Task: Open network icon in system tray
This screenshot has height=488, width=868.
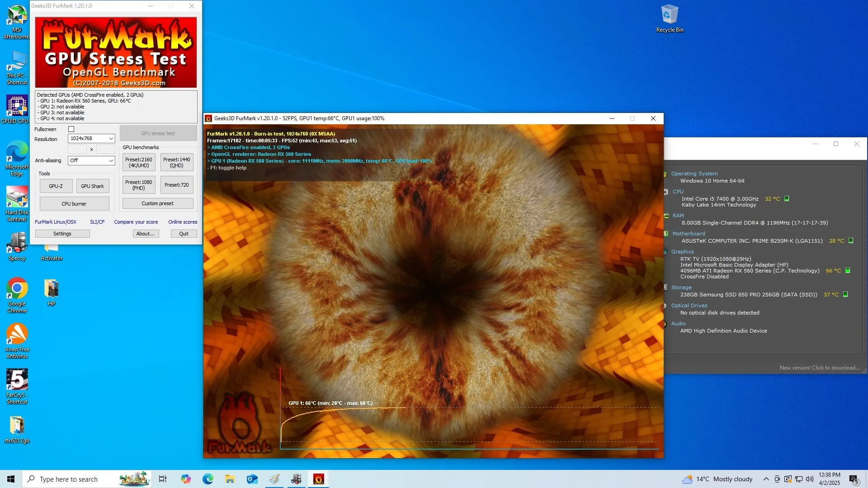Action: point(799,479)
